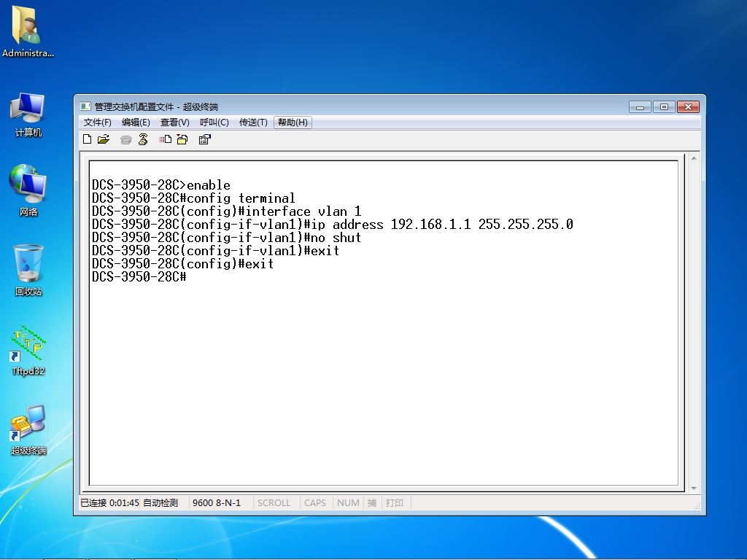Click the 'no shut' command line
This screenshot has width=747, height=560.
(226, 238)
